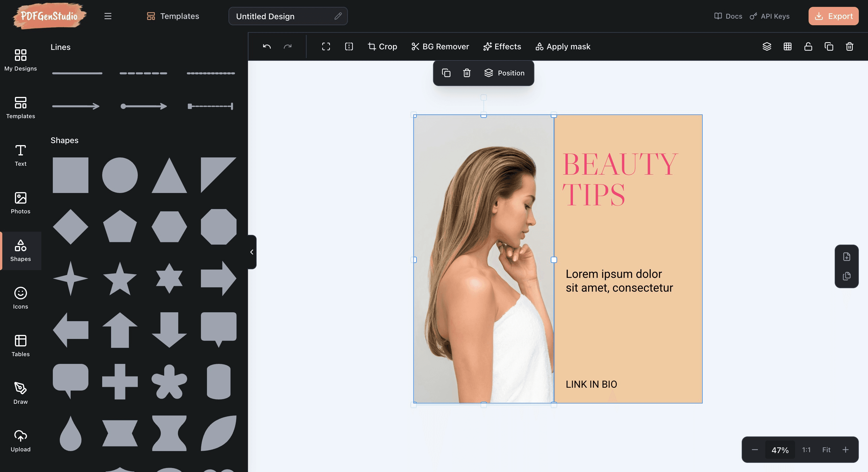Apply a mask to the selected image
This screenshot has height=472, width=868.
point(562,47)
